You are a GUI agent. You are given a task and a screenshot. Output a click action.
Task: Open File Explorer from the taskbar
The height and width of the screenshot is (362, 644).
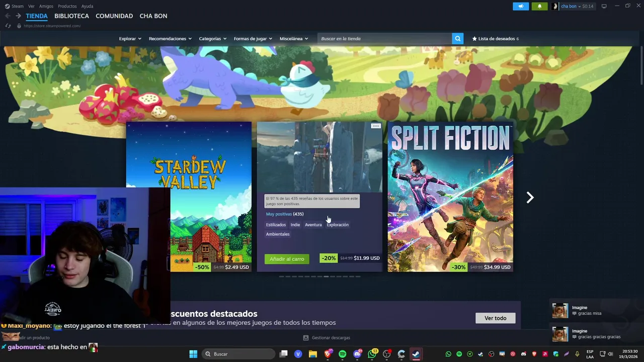[313, 354]
